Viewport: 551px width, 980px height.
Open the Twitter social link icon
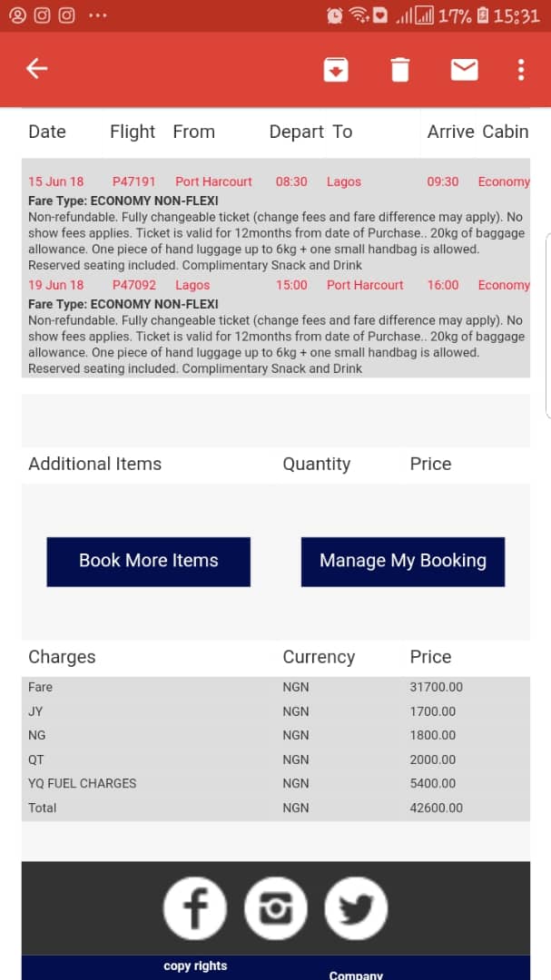point(357,908)
